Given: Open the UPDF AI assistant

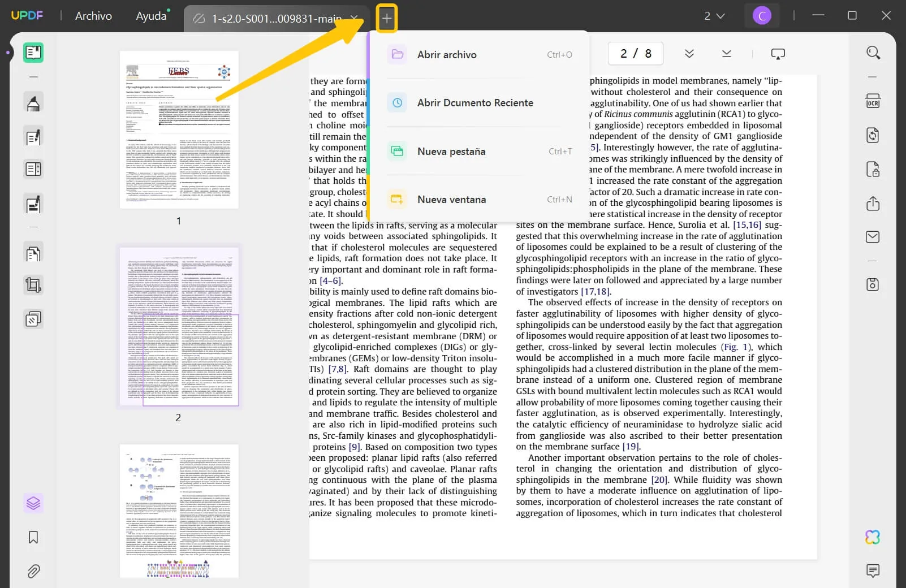Looking at the screenshot, I should (x=873, y=537).
